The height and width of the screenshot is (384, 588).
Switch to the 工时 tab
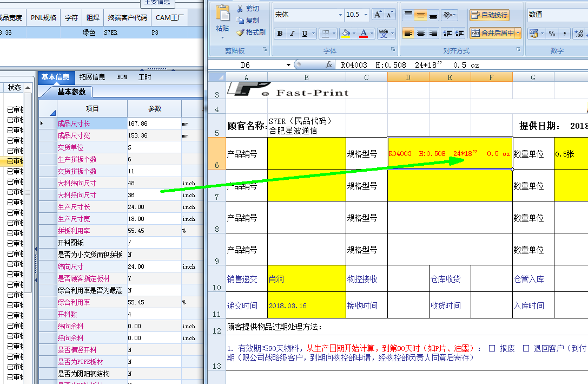pyautogui.click(x=145, y=77)
